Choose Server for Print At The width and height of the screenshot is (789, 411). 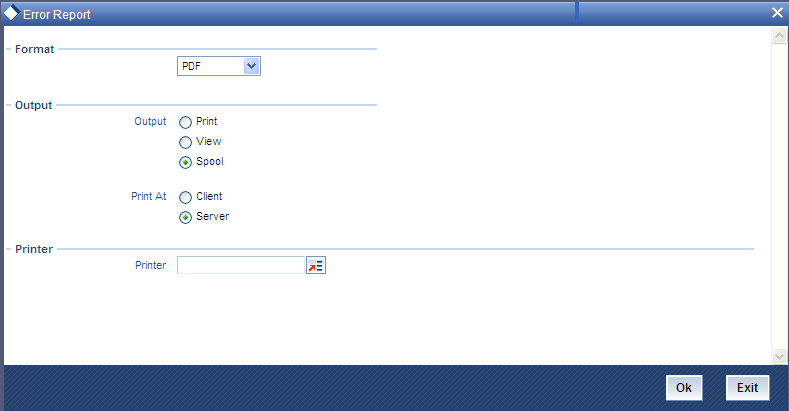click(x=186, y=217)
